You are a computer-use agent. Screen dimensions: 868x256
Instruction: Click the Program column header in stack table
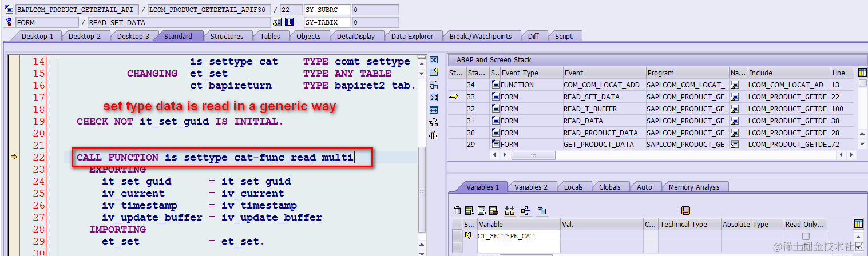687,73
